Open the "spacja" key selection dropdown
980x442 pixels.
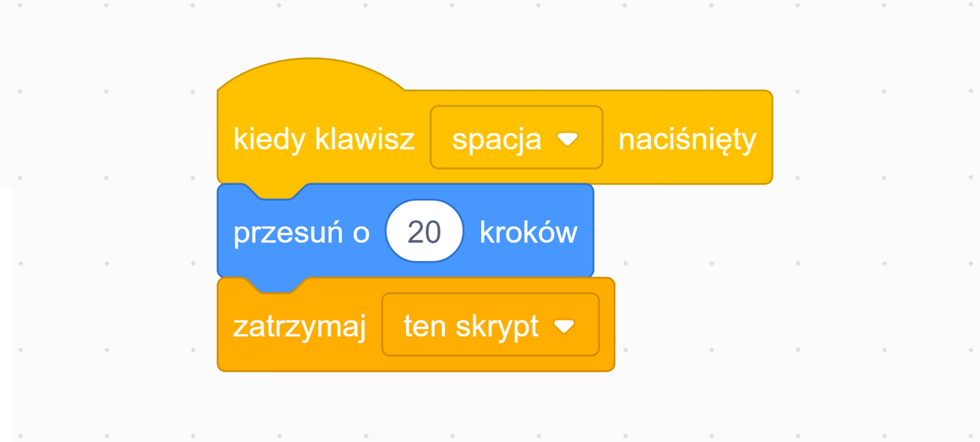point(515,137)
